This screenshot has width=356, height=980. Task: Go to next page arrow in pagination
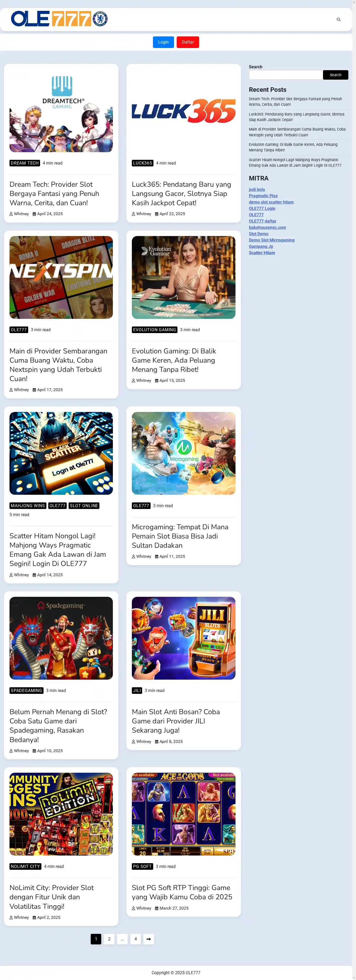pyautogui.click(x=149, y=939)
